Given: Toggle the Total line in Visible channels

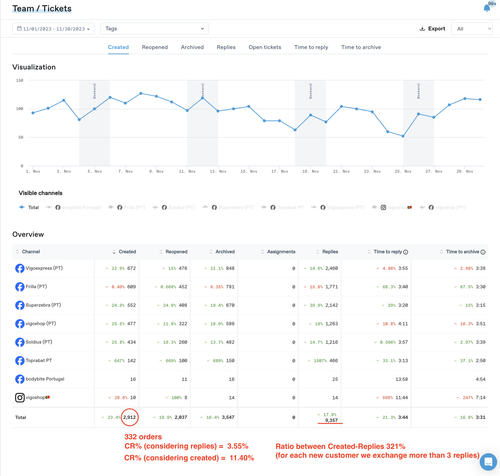Looking at the screenshot, I should [29, 207].
